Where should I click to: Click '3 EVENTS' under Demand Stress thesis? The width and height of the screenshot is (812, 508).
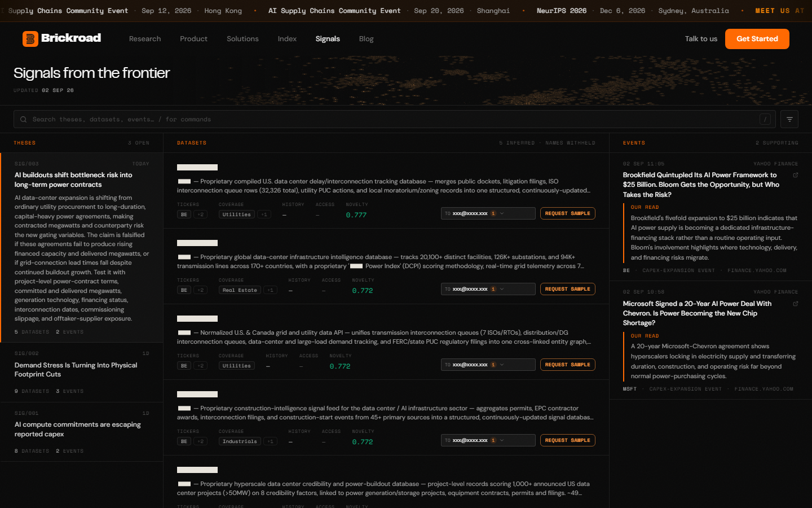(x=70, y=391)
